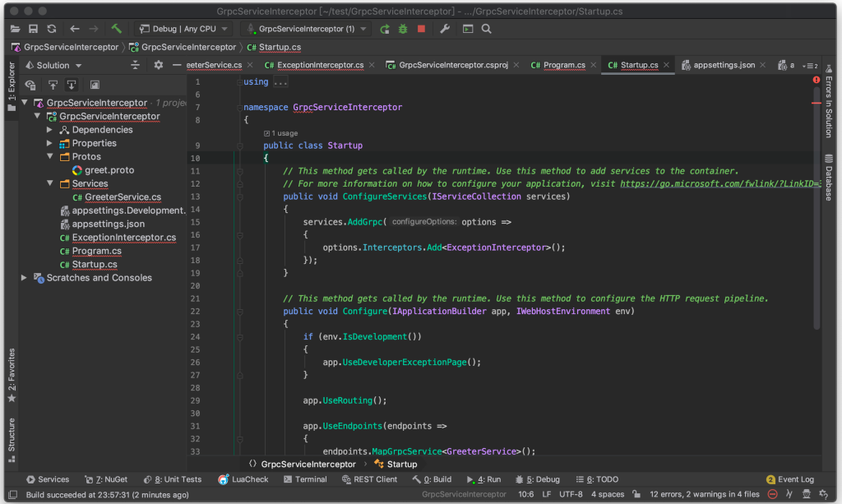Build solution with the hammer icon

116,29
